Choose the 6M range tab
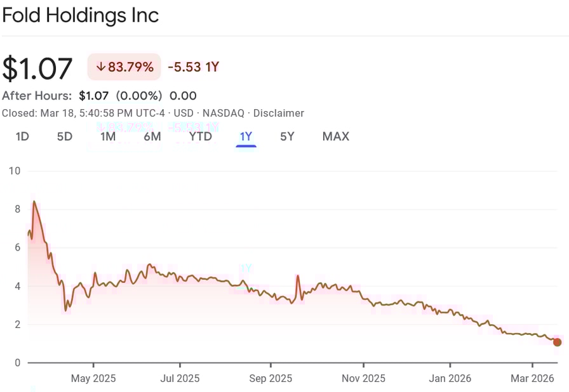The height and width of the screenshot is (392, 569). point(152,136)
